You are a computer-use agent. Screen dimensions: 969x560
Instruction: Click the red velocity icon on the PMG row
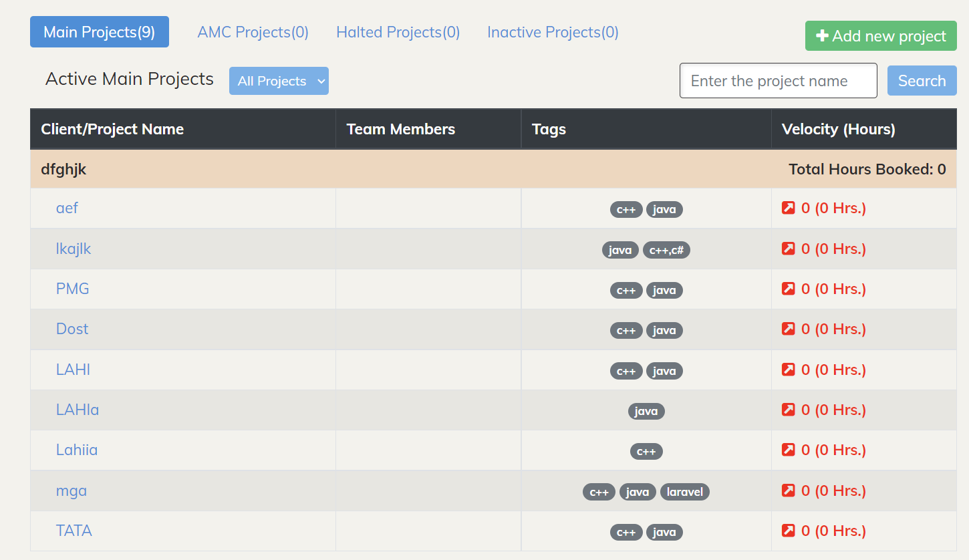(x=788, y=289)
